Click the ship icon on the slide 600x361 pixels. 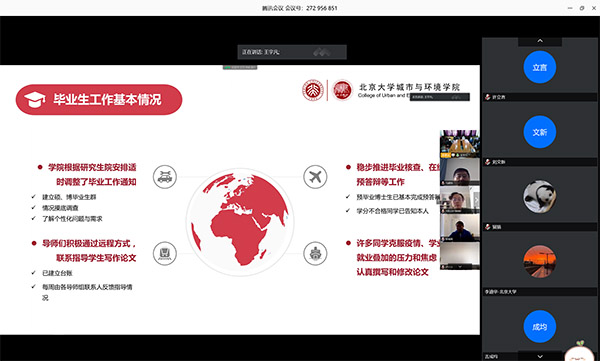click(315, 253)
